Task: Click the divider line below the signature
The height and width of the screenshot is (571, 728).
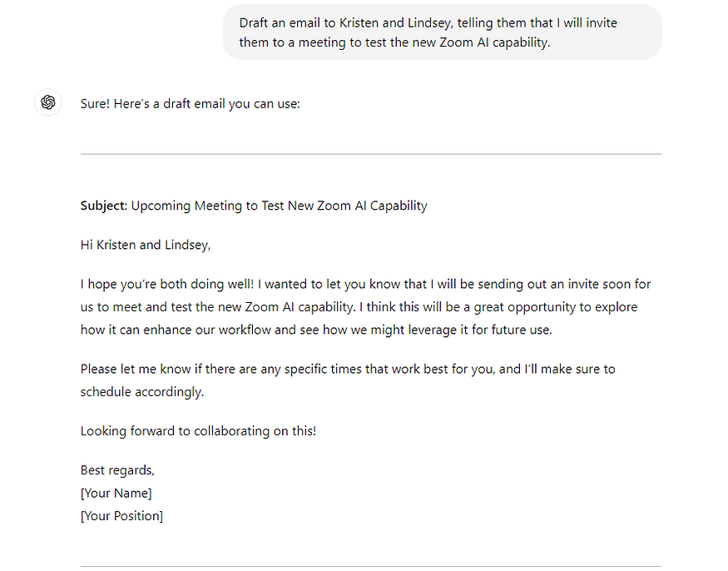Action: pos(371,566)
